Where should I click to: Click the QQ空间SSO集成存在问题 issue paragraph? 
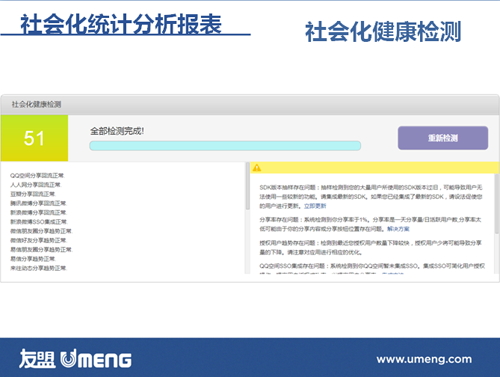pyautogui.click(x=372, y=269)
